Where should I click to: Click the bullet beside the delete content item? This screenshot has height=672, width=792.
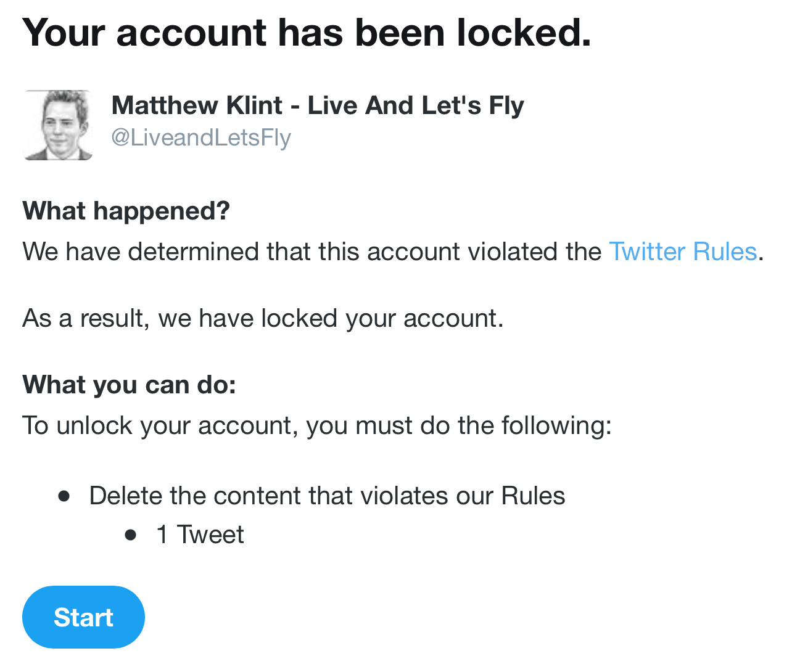[x=64, y=495]
